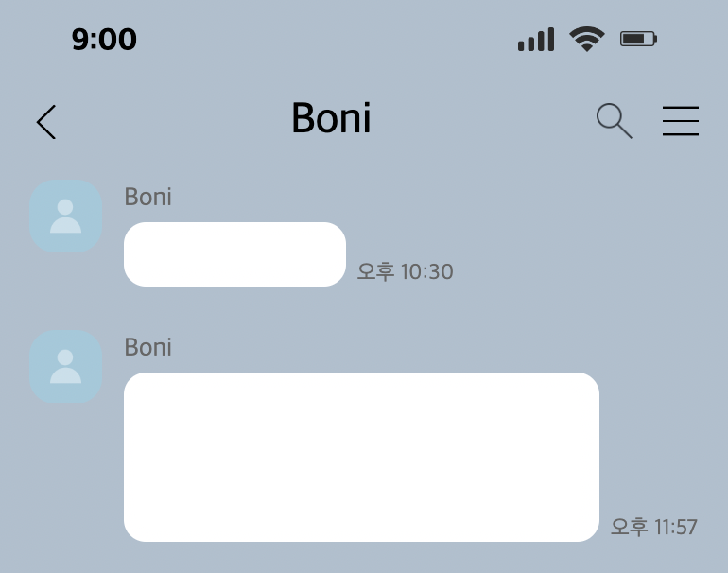Tap the cellular signal bars icon

536,40
